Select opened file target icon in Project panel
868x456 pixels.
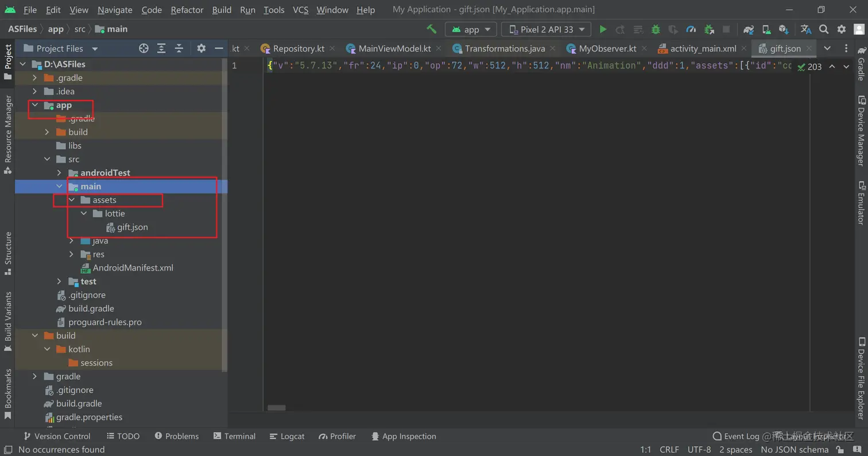click(144, 48)
